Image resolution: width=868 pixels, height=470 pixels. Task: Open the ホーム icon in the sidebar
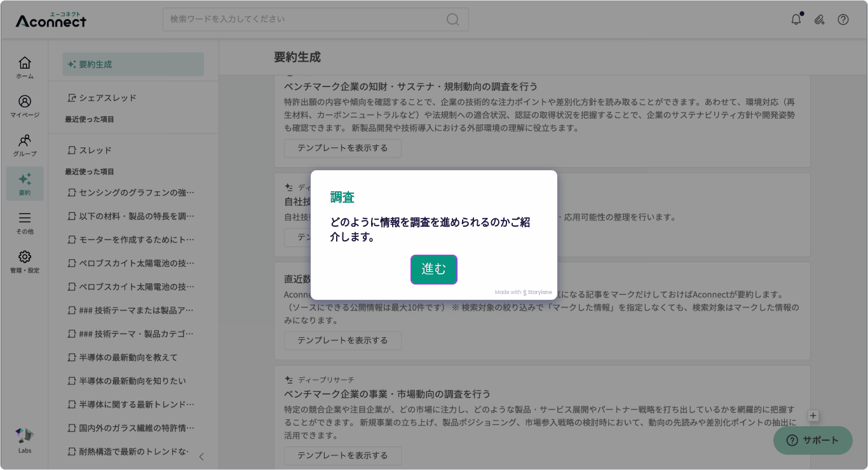(x=24, y=66)
